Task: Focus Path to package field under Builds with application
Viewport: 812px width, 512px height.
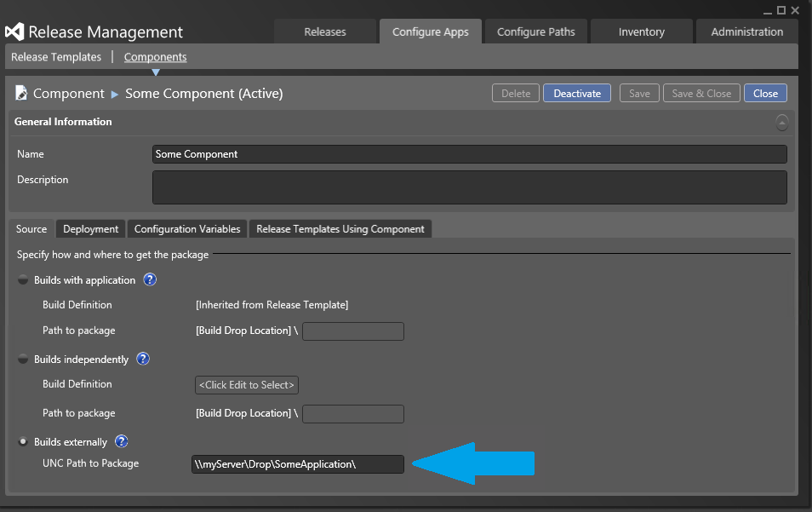Action: click(353, 331)
